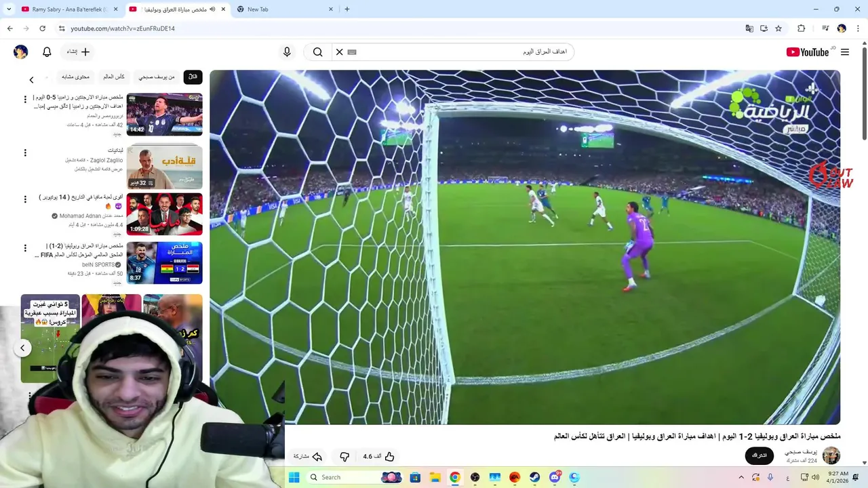The image size is (868, 488).
Task: Go to previous Shorts with round arrow
Action: pyautogui.click(x=22, y=348)
